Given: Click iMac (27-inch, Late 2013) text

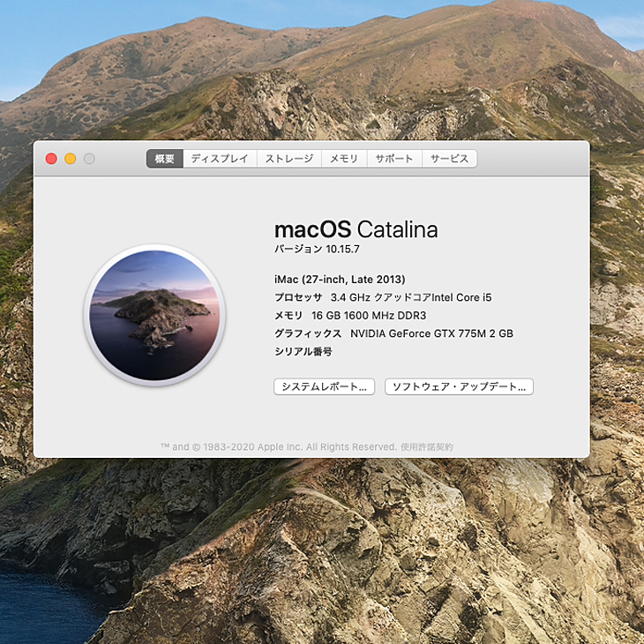Looking at the screenshot, I should tap(340, 280).
